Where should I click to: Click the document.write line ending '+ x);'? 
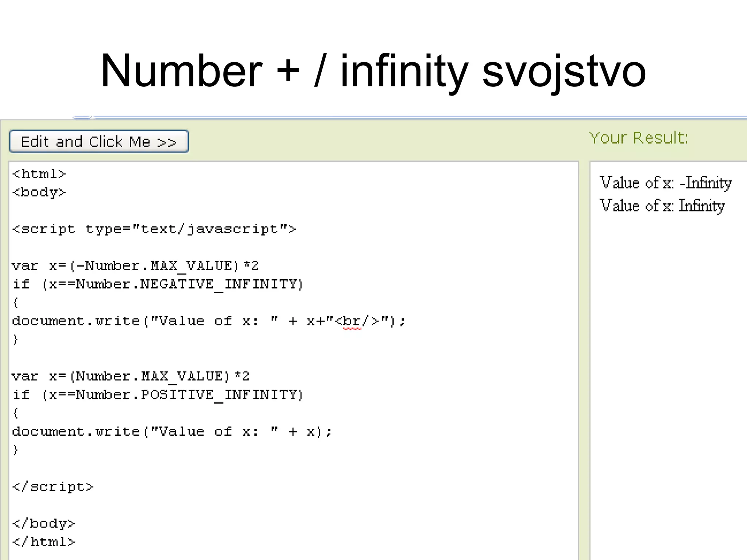coord(172,432)
